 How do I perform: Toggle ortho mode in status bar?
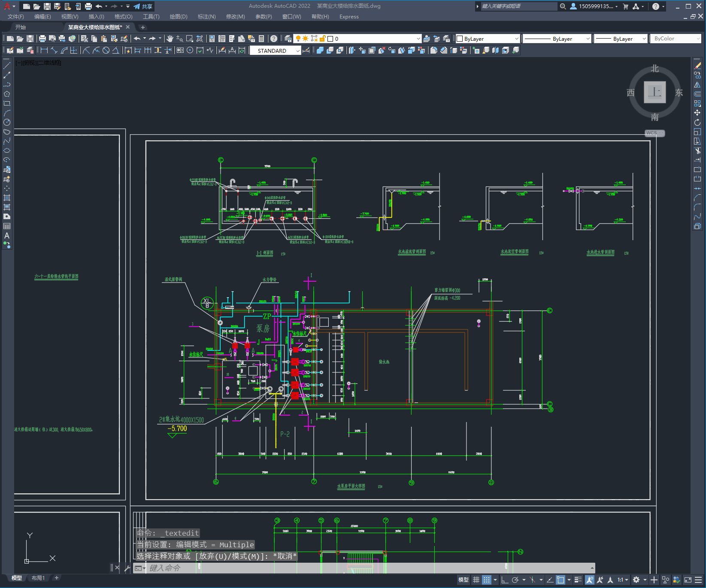505,580
